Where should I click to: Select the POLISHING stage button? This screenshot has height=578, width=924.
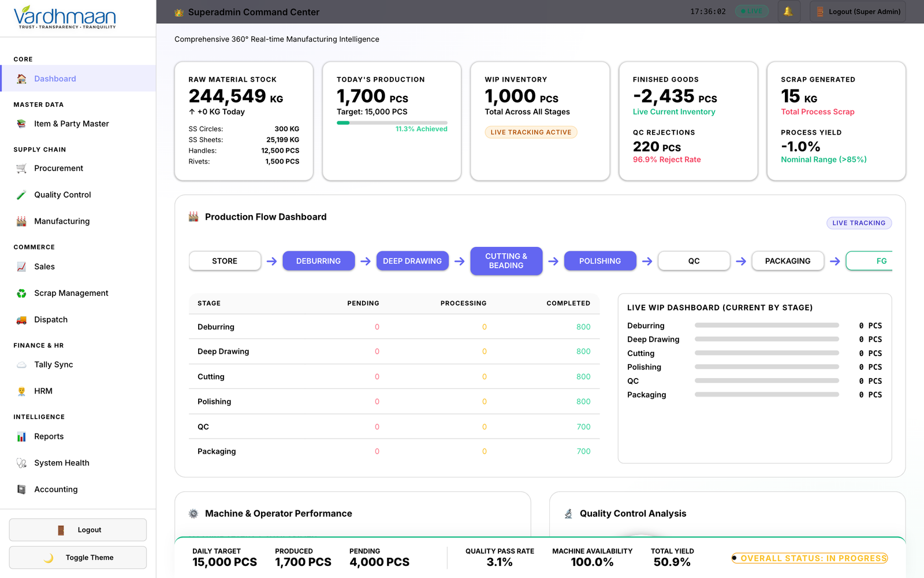tap(600, 261)
